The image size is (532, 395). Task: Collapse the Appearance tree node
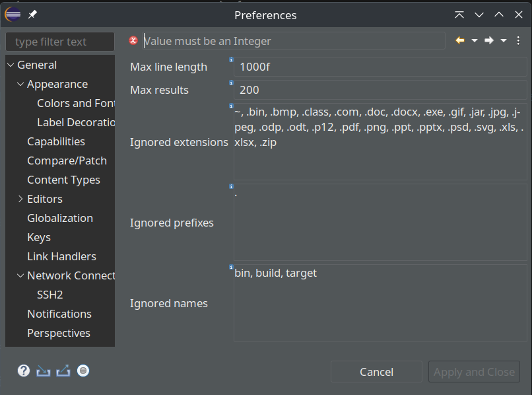[x=20, y=84]
